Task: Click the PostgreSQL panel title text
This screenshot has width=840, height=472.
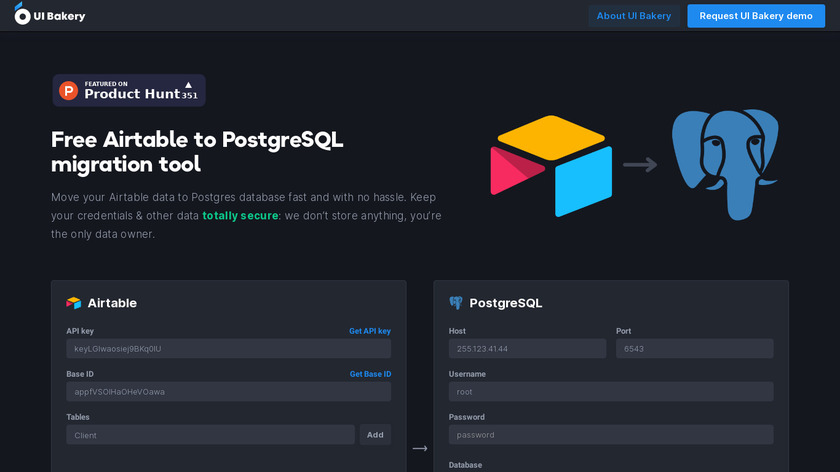Action: (506, 303)
